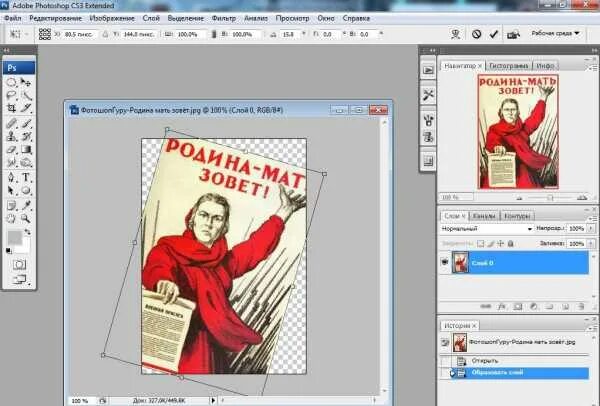Screen dimensions: 600x406
Task: Add a layer style fx
Action: (x=502, y=307)
